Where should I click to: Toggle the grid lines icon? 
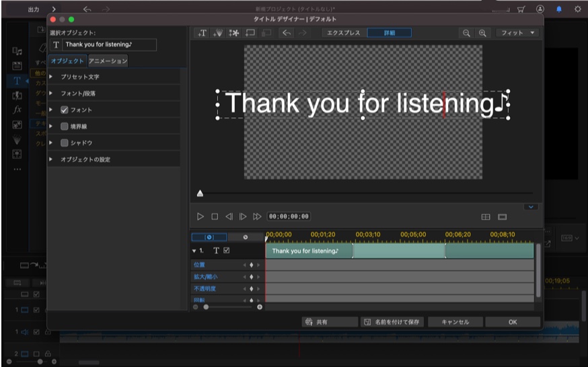click(486, 217)
